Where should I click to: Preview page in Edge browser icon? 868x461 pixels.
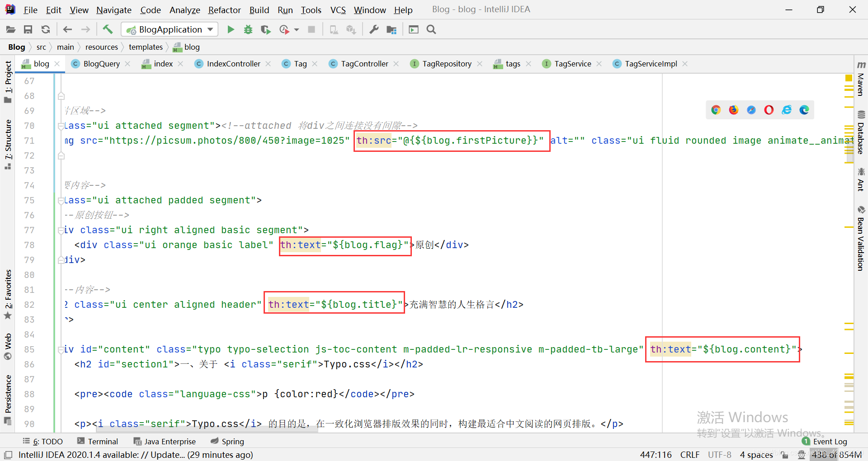(804, 110)
